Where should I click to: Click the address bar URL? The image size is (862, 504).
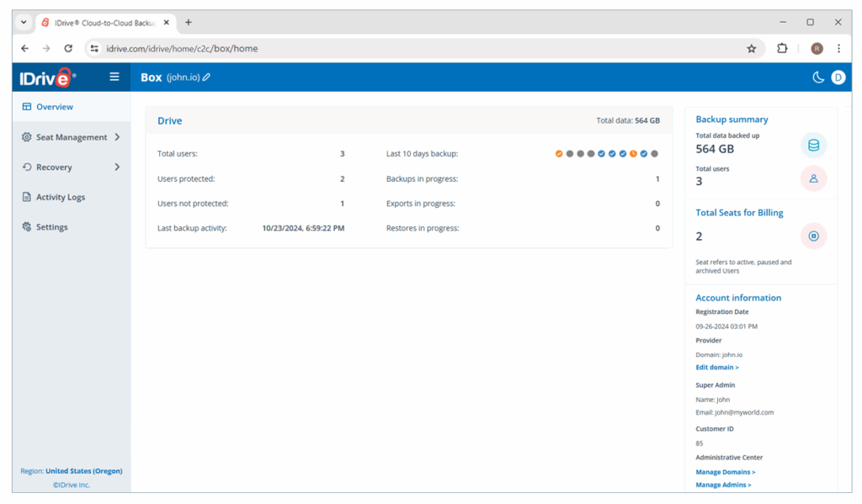pos(182,48)
